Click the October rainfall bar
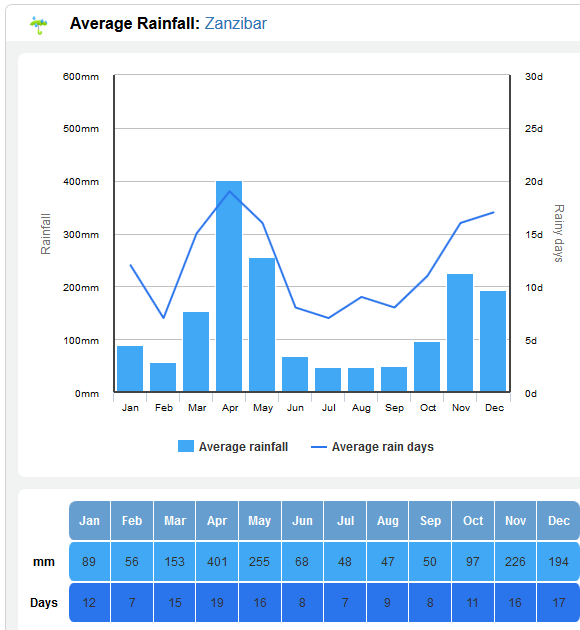 pos(427,366)
